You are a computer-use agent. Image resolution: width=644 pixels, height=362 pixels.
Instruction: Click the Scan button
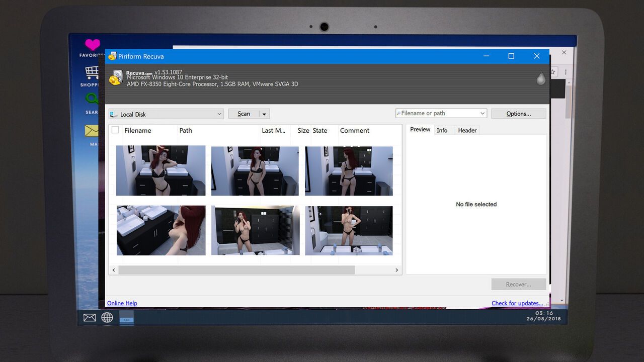pyautogui.click(x=244, y=114)
